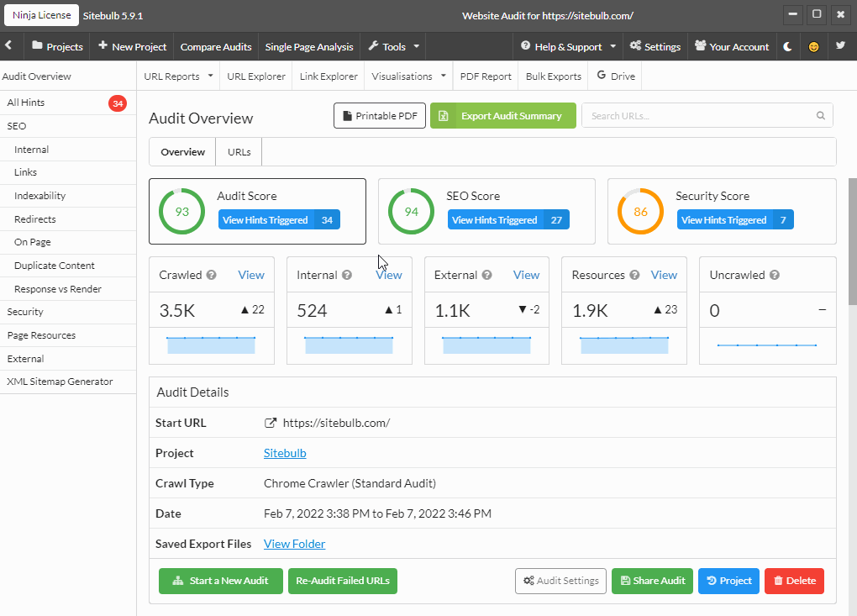
Task: Click the blue Project button
Action: pyautogui.click(x=728, y=581)
